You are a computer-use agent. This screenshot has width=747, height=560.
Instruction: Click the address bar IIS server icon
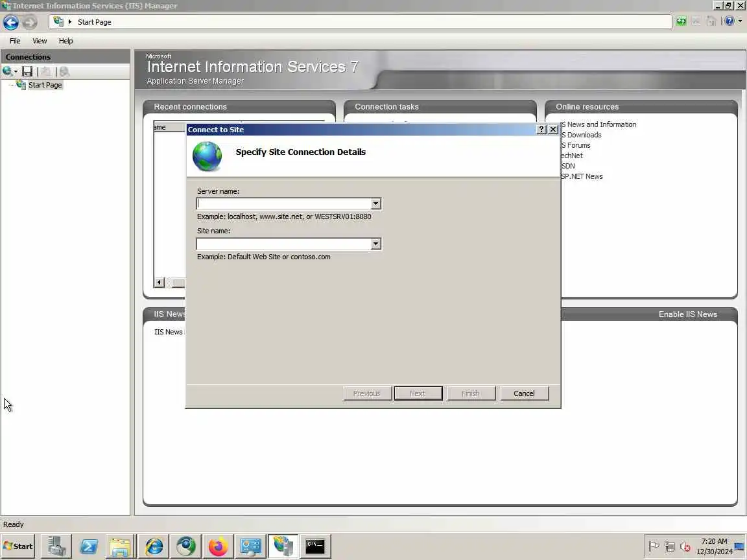click(x=58, y=21)
